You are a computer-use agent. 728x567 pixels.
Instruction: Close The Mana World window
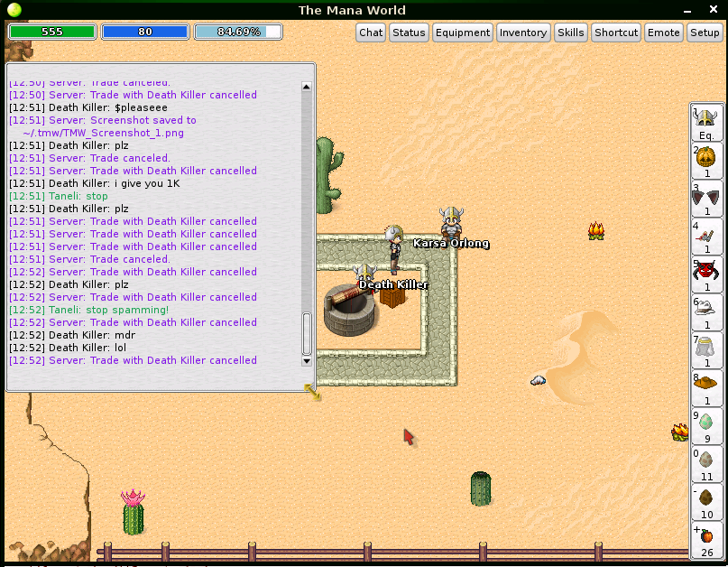point(714,9)
